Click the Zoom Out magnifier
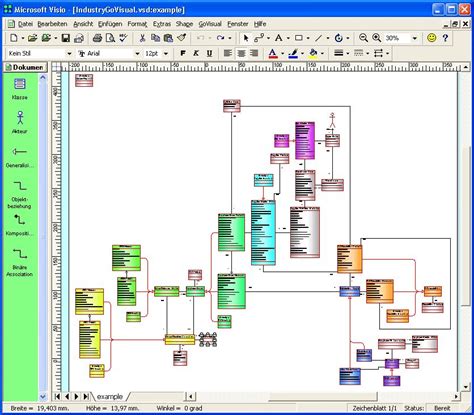The width and height of the screenshot is (474, 415). [363, 38]
